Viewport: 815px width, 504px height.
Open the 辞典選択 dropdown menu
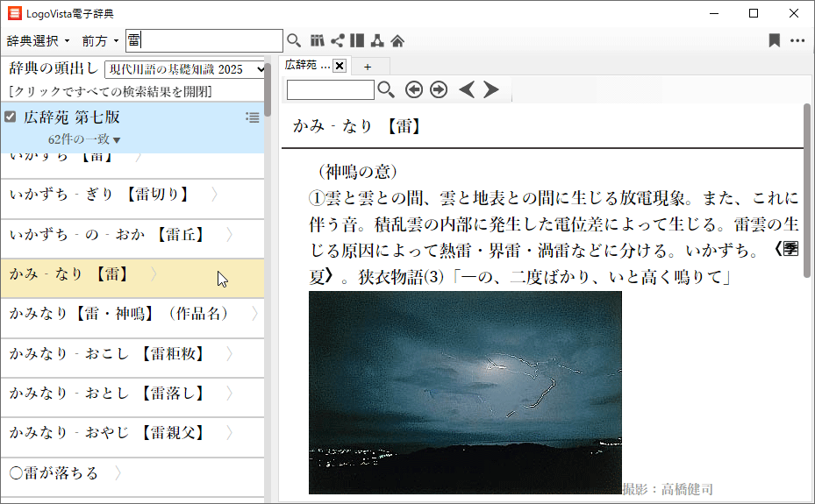tap(39, 40)
